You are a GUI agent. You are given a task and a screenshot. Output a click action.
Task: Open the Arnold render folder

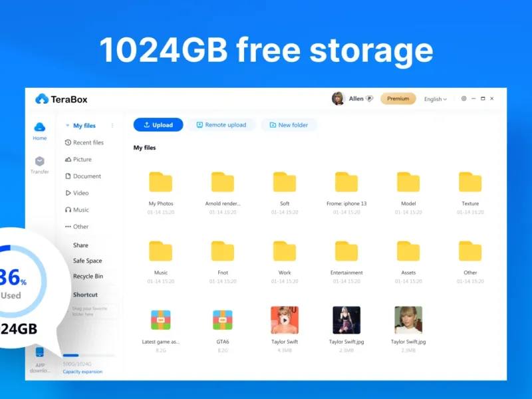[x=223, y=182]
